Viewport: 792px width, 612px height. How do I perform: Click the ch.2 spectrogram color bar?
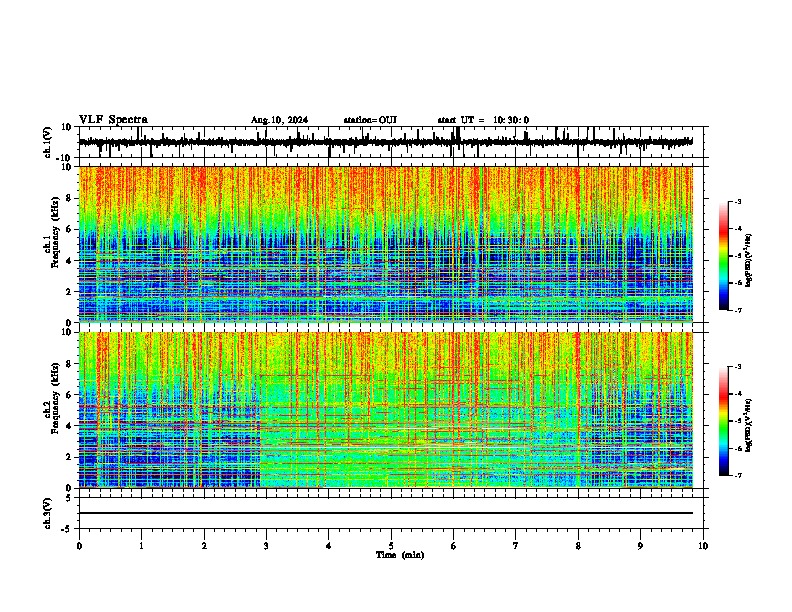coord(724,421)
